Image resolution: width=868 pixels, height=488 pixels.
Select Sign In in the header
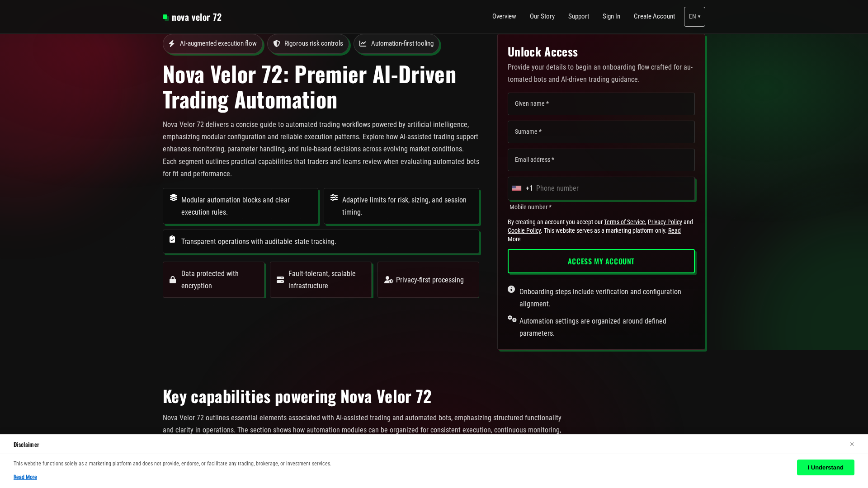pyautogui.click(x=611, y=16)
